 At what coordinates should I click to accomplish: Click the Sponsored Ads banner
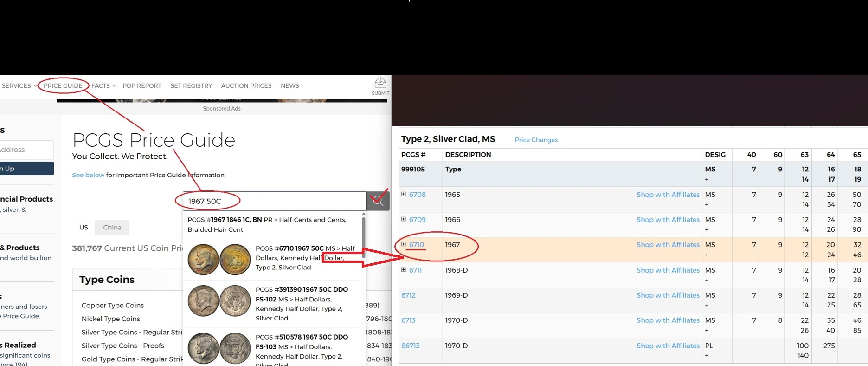(x=222, y=101)
